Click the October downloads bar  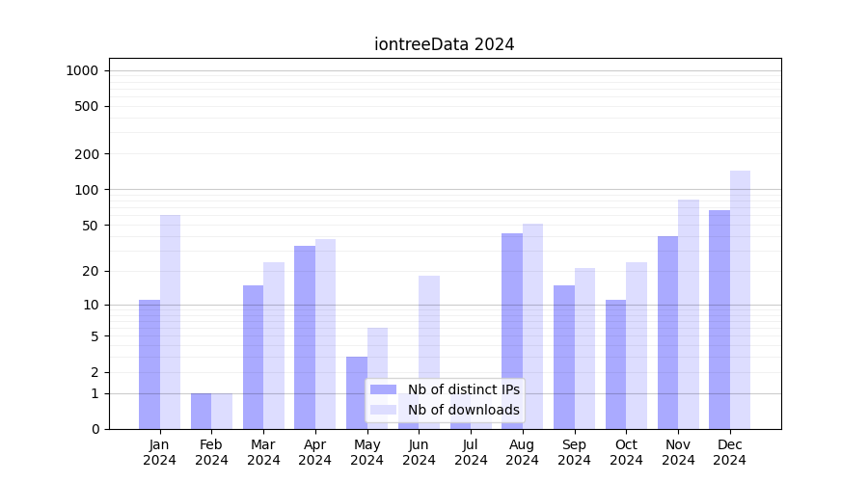point(637,345)
